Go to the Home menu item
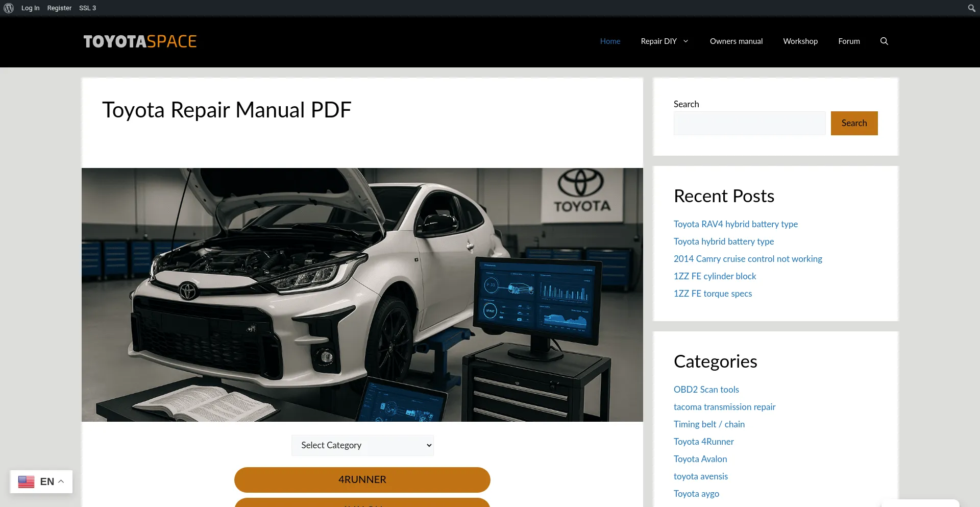This screenshot has height=507, width=980. (x=610, y=41)
